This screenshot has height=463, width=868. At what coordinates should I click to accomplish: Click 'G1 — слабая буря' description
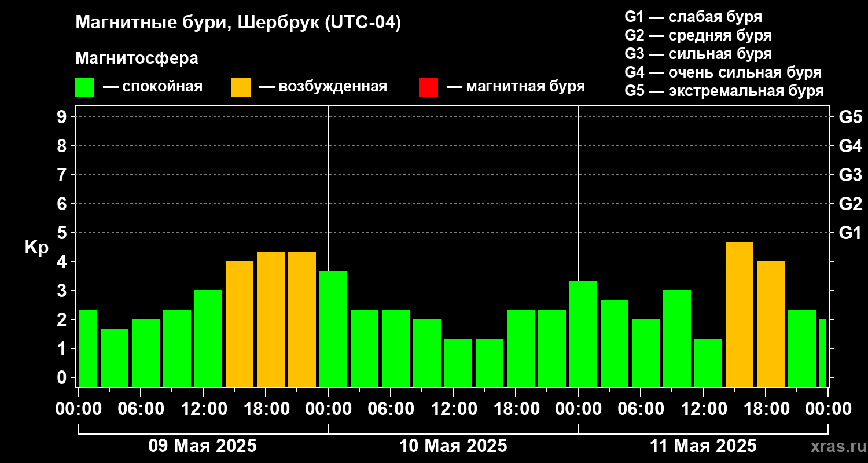click(x=693, y=16)
